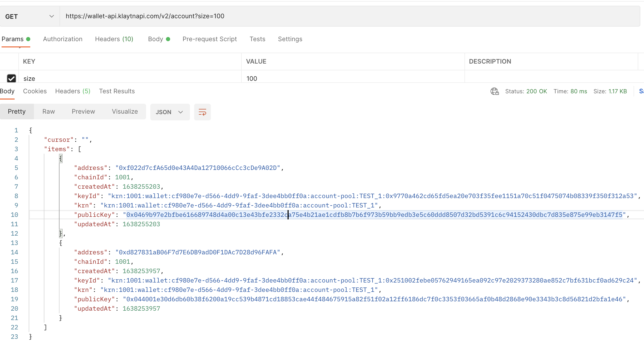Click the Size: 1.17 KB label
Viewport: 644px width, 344px height.
tap(610, 91)
